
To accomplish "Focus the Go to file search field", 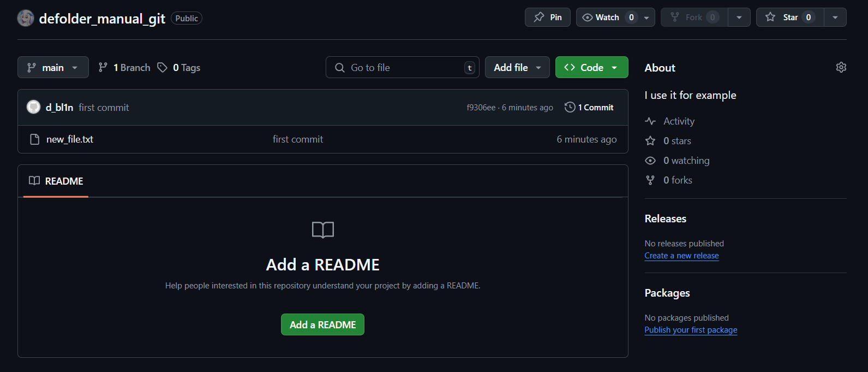I will click(x=403, y=67).
